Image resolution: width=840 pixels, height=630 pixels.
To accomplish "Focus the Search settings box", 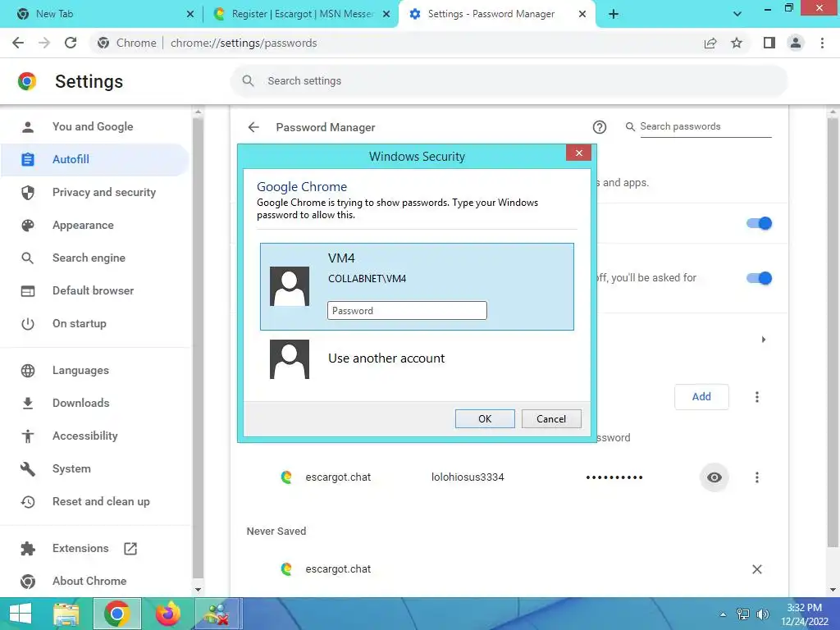I will pyautogui.click(x=509, y=81).
